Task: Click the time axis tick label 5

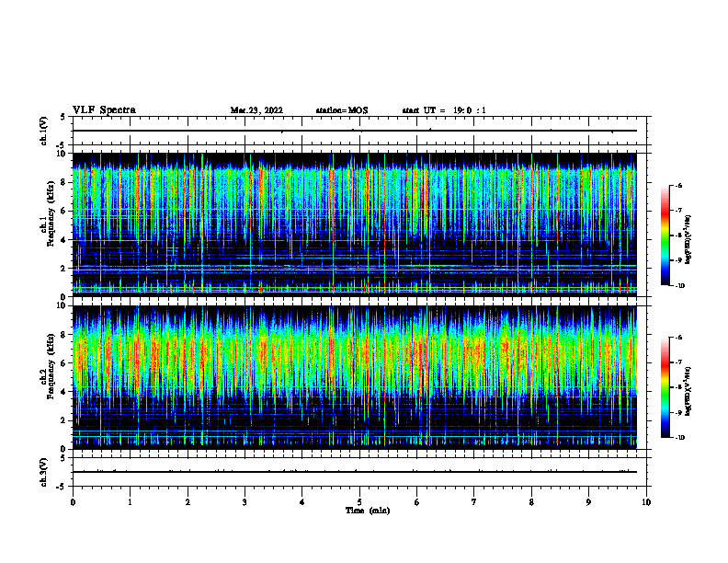Action: 359,502
